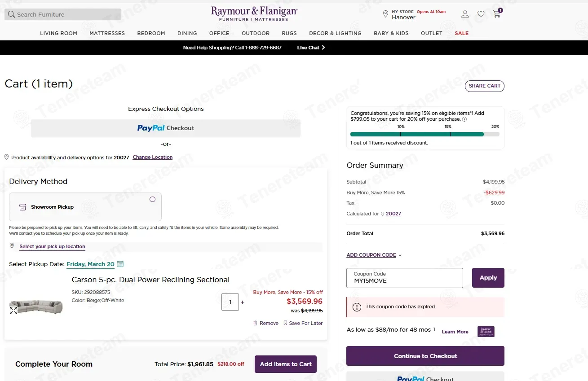Open the shopping cart icon
This screenshot has height=381, width=588.
point(497,14)
